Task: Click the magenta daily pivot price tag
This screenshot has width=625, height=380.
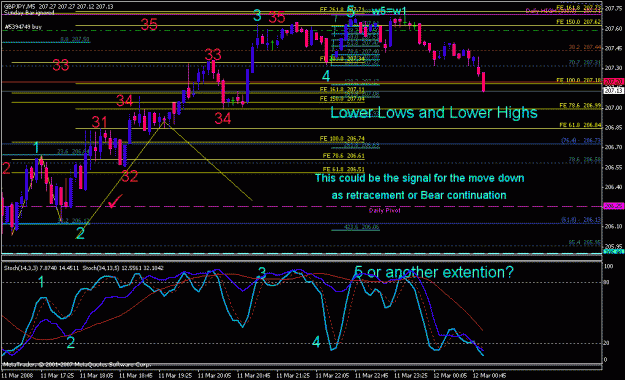Action: tap(613, 206)
